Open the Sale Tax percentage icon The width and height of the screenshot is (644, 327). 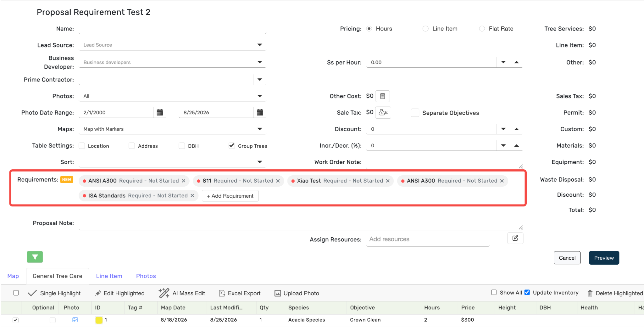coord(383,113)
